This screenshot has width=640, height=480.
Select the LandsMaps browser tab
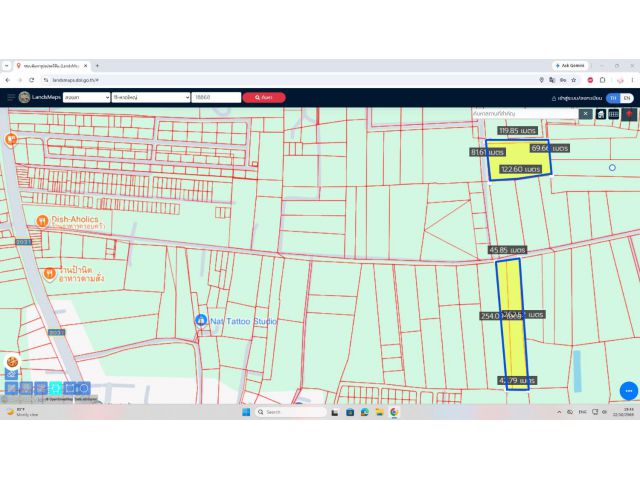52,66
